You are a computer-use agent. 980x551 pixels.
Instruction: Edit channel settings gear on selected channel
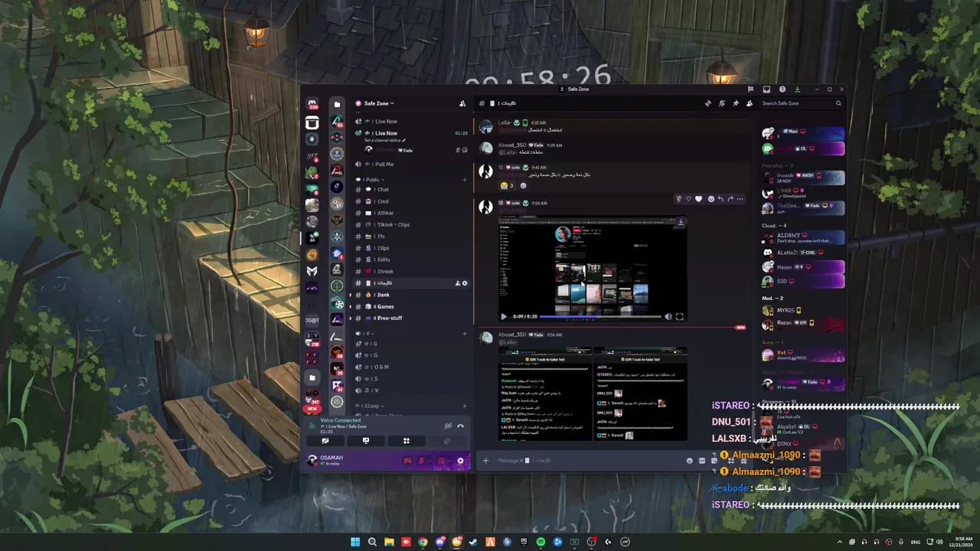pos(465,283)
